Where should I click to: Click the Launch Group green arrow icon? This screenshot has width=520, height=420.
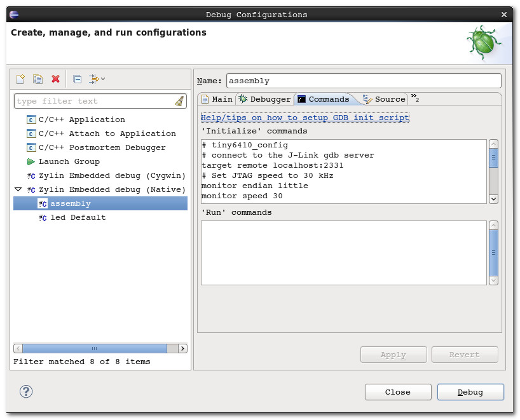pyautogui.click(x=31, y=161)
